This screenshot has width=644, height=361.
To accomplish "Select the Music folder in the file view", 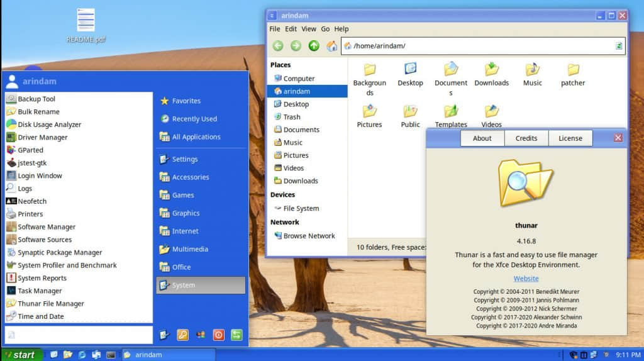I will (532, 69).
